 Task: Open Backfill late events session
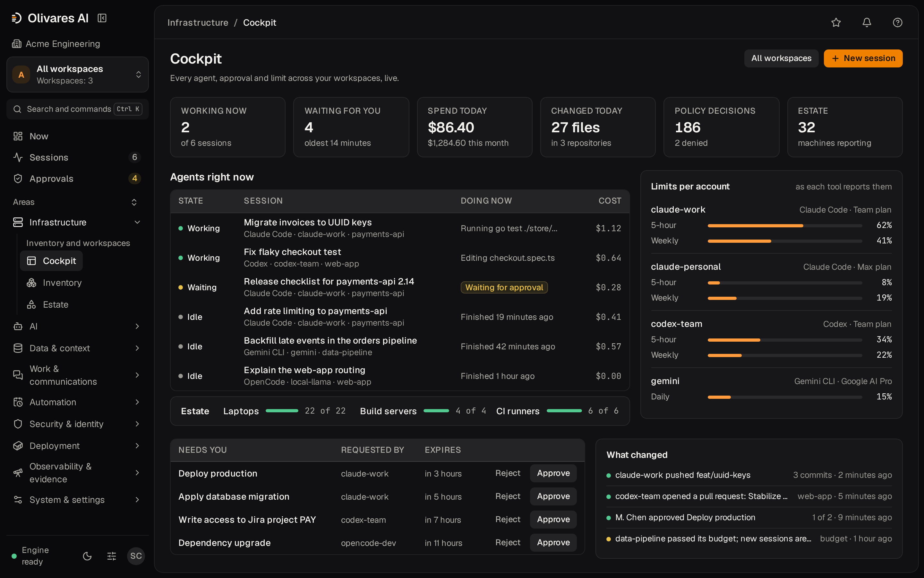click(x=400, y=346)
